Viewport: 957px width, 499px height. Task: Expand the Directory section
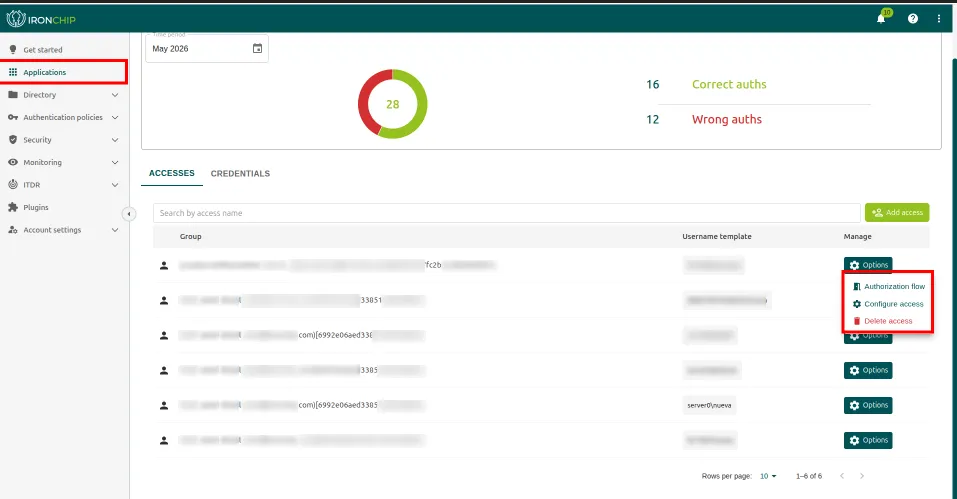tap(115, 95)
